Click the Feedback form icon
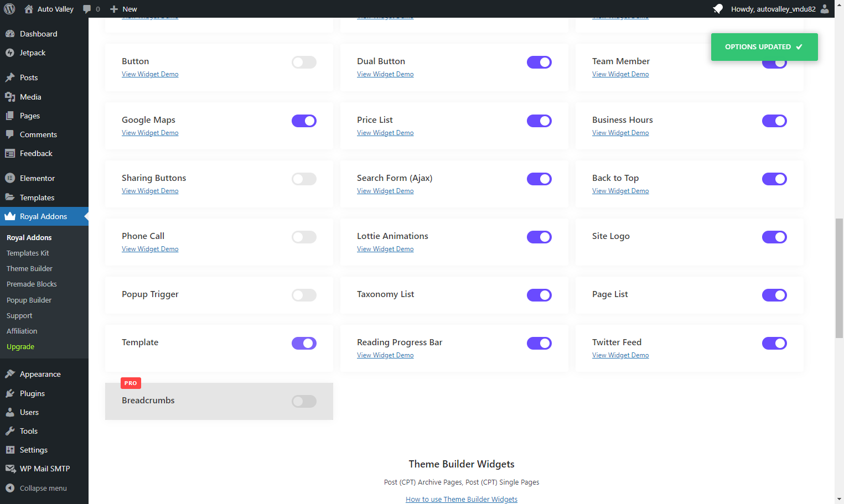Image resolution: width=844 pixels, height=504 pixels. pos(10,153)
